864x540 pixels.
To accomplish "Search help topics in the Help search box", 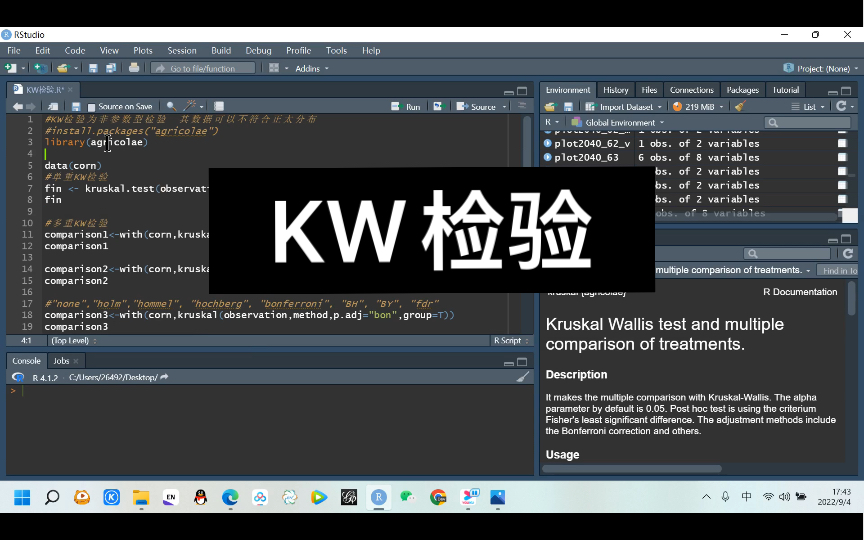I will point(787,253).
